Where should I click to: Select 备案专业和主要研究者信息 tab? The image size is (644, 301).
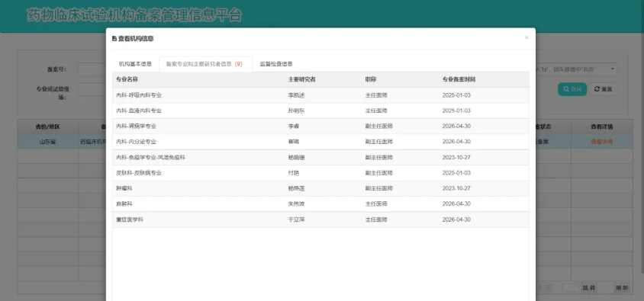(x=205, y=64)
